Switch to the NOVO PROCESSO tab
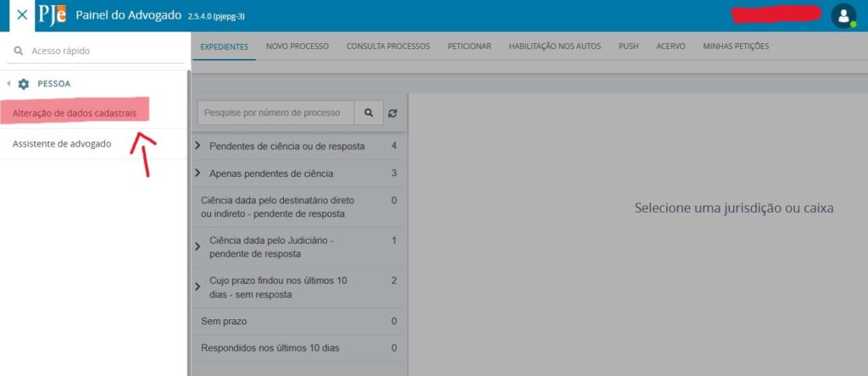 (298, 47)
